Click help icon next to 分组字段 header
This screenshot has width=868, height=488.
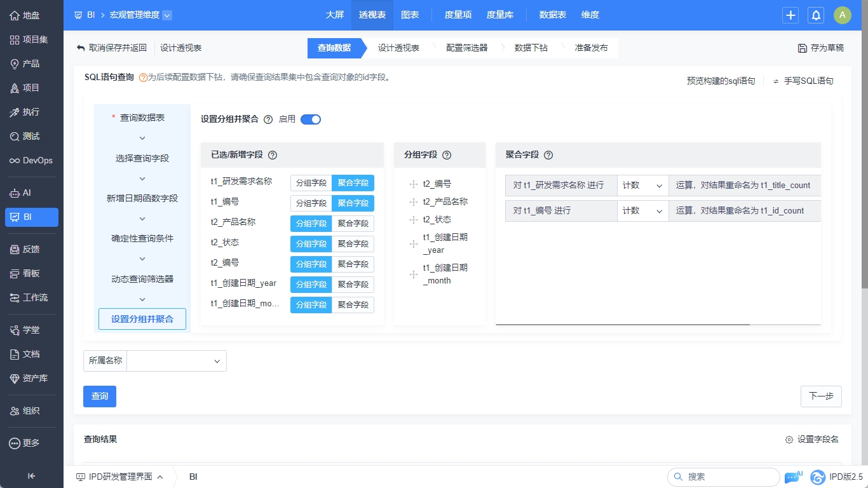(x=447, y=155)
